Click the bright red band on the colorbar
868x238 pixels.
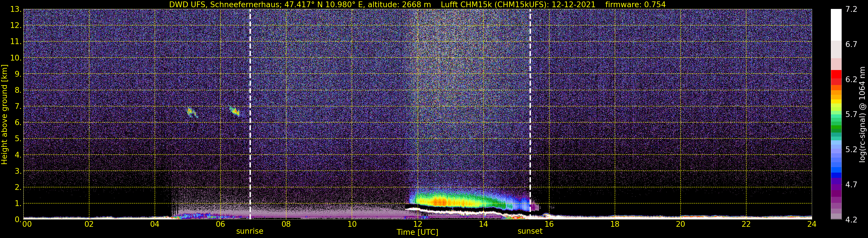(836, 74)
